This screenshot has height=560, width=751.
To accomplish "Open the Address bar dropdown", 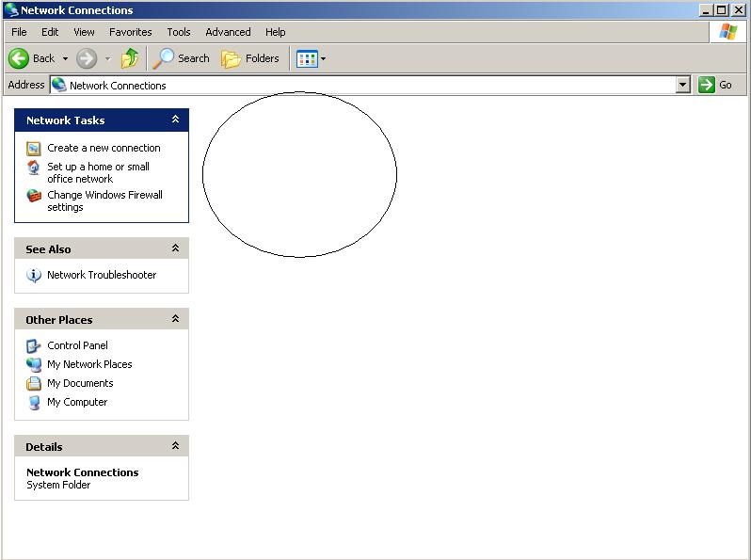I will click(683, 86).
